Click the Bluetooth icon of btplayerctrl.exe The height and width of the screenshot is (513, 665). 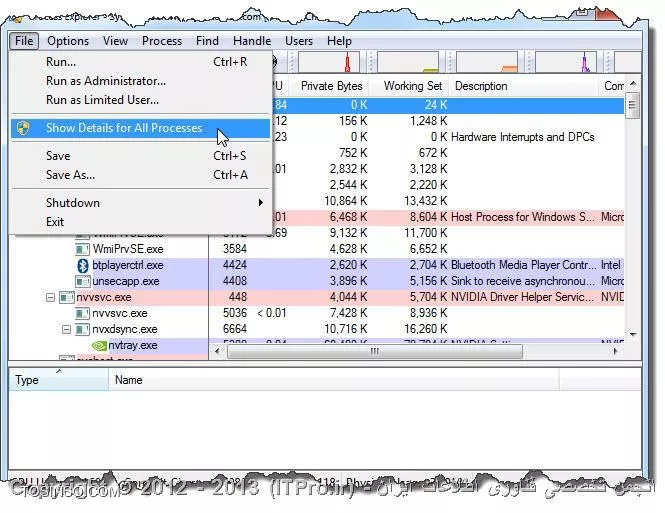point(83,265)
